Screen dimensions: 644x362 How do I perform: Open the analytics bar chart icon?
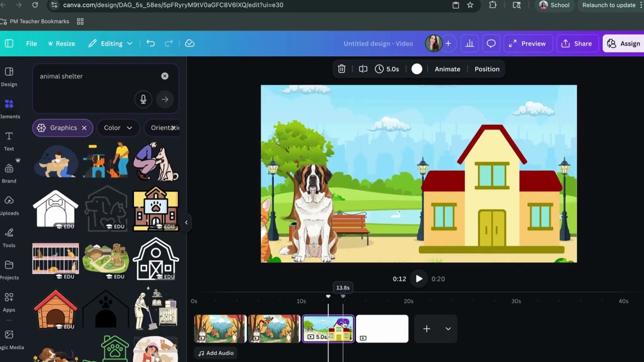coord(469,44)
